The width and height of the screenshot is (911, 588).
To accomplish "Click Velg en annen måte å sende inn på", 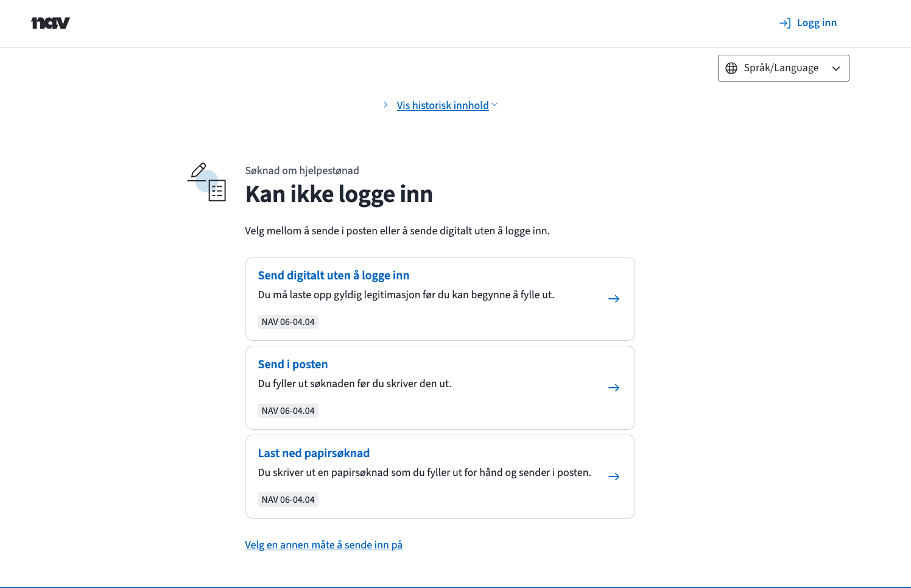I will (324, 545).
